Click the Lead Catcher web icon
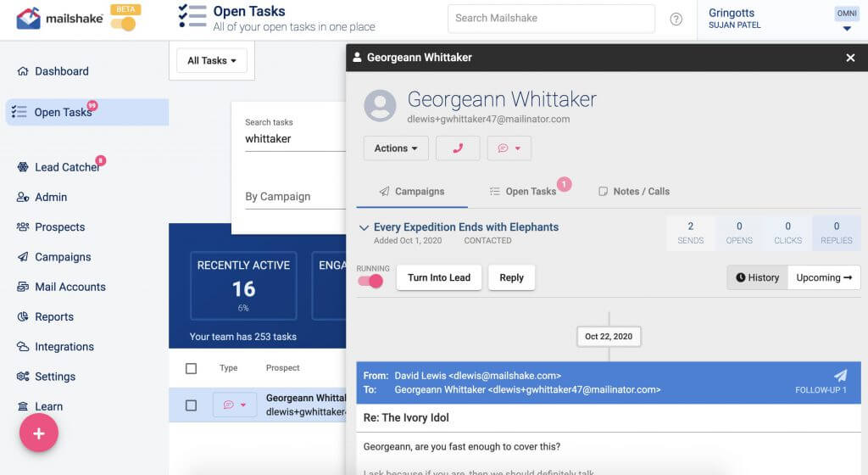This screenshot has height=475, width=868. 23,166
